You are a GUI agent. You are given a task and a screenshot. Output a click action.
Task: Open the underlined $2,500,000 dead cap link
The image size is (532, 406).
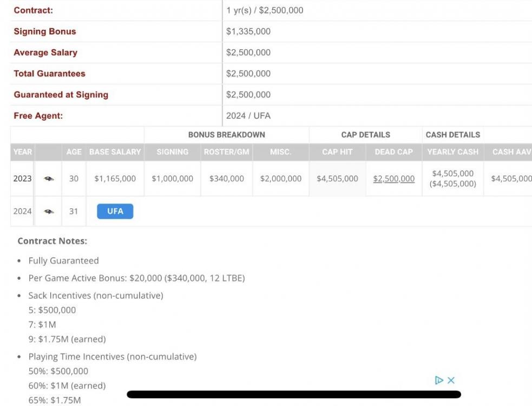pos(393,179)
